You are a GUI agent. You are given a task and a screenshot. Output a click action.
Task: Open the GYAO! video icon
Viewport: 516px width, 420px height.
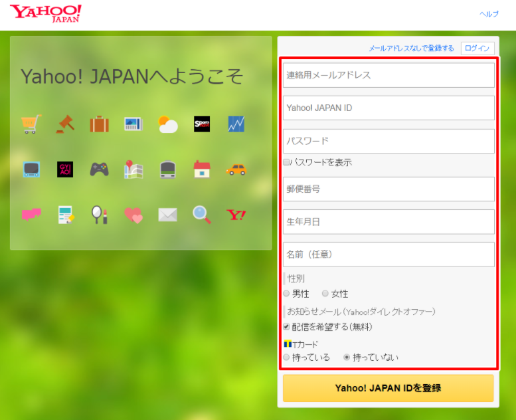click(65, 169)
